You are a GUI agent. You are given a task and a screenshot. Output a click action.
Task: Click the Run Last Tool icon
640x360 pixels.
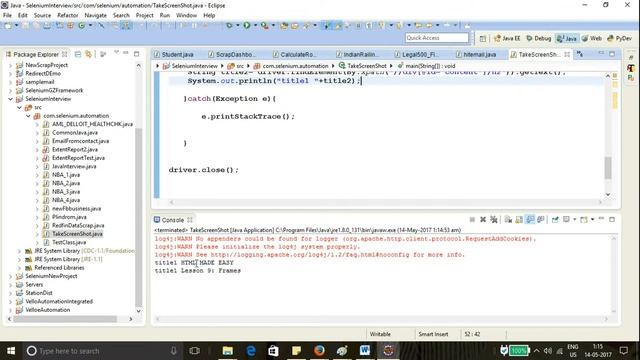[x=264, y=25]
